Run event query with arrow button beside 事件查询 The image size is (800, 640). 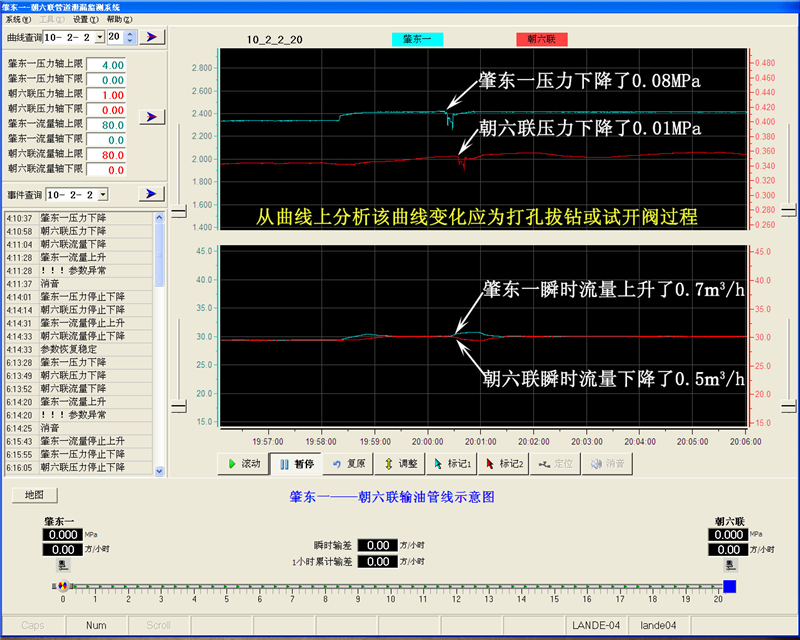[x=151, y=193]
